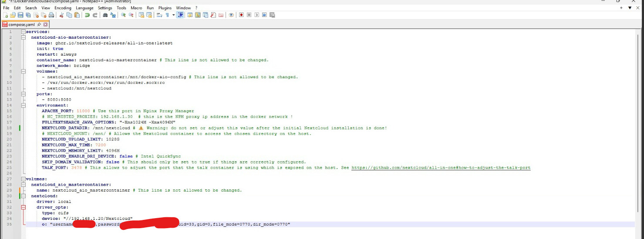Toggle the indent guide toolbar button
Screen dimensions: 644x239
180,15
